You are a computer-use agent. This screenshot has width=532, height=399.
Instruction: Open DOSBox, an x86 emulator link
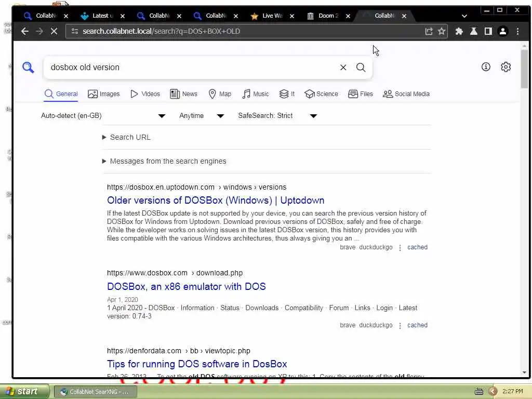click(187, 287)
